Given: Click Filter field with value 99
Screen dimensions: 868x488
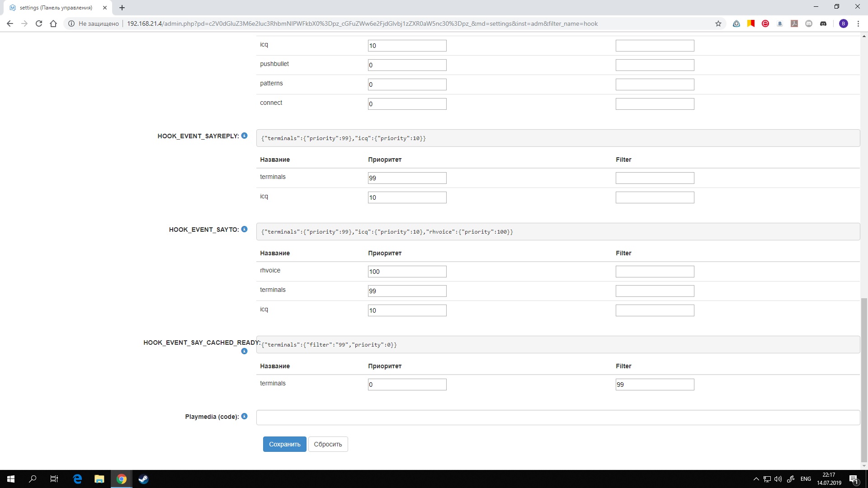Looking at the screenshot, I should (654, 385).
